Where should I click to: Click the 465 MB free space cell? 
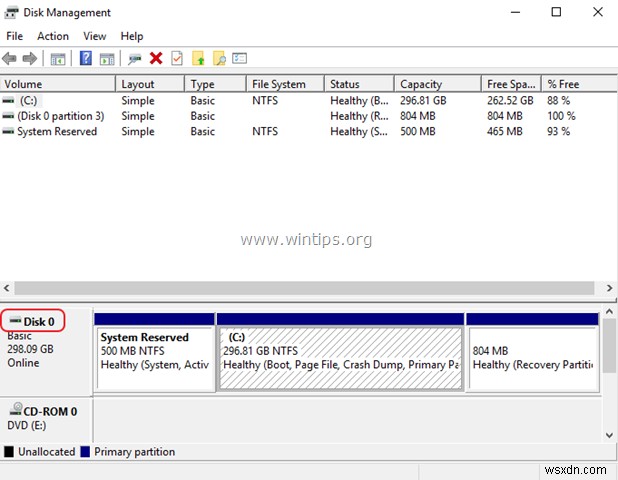pyautogui.click(x=504, y=132)
